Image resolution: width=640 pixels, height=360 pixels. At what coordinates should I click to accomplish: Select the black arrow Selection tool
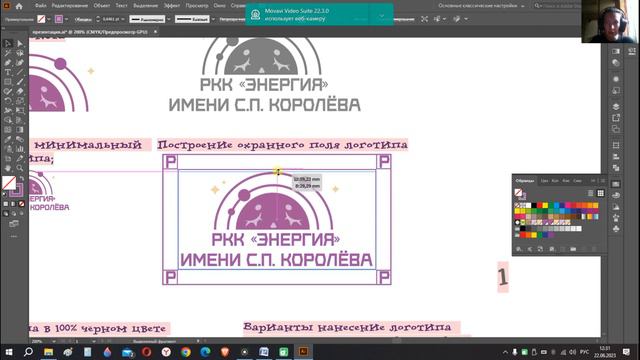[8, 43]
